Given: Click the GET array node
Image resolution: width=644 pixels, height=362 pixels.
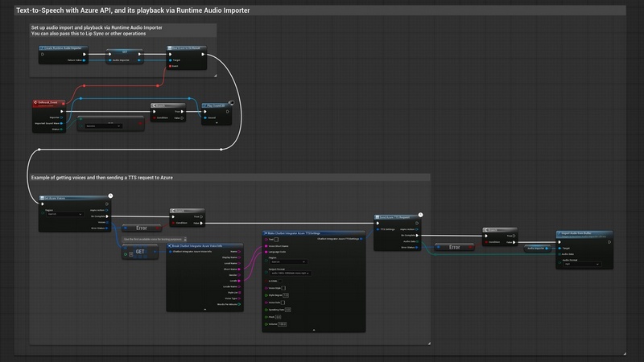Looking at the screenshot, I should pos(140,252).
